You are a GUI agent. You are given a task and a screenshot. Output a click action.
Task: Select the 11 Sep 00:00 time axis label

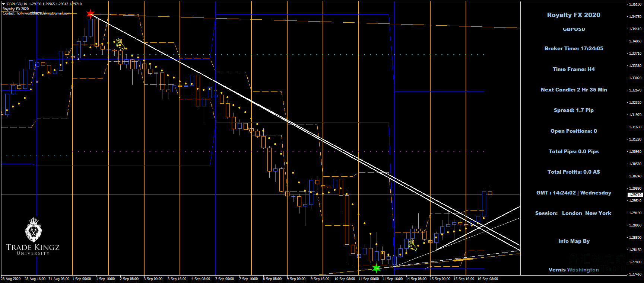(x=368, y=279)
